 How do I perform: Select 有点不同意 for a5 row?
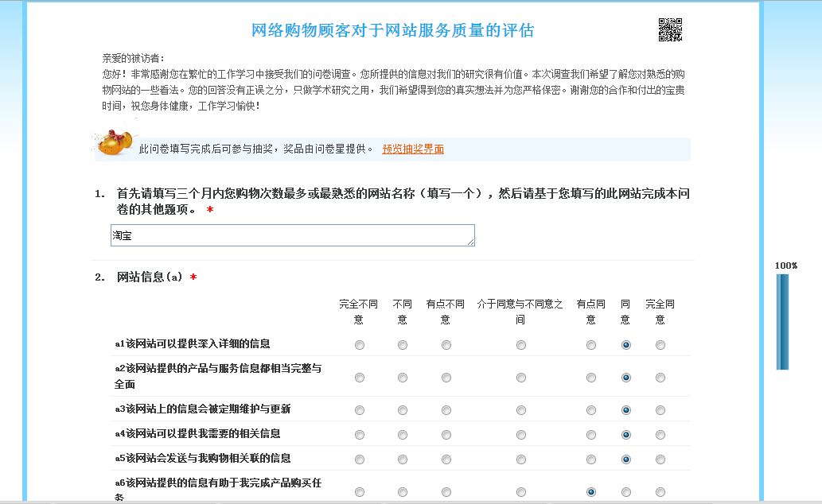pyautogui.click(x=446, y=459)
